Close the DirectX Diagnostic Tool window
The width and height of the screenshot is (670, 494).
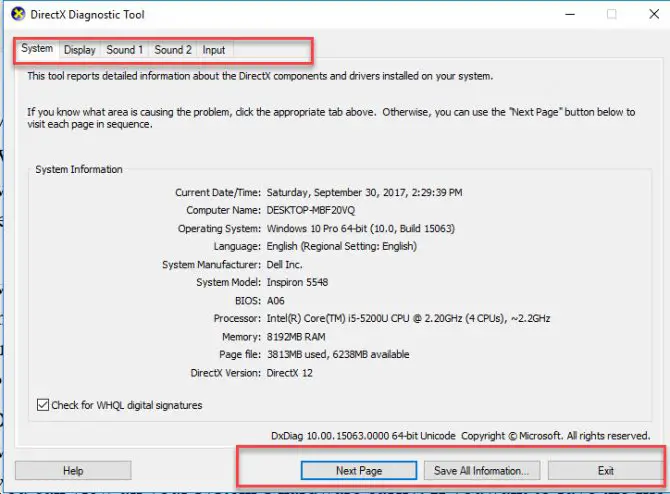[x=654, y=14]
